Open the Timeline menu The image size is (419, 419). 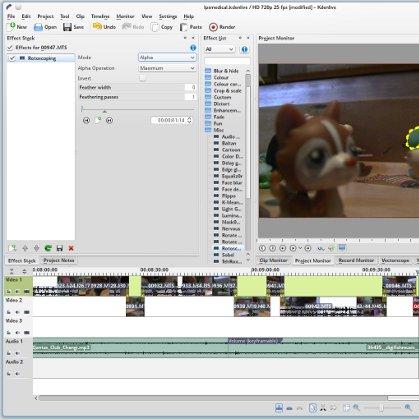(100, 16)
